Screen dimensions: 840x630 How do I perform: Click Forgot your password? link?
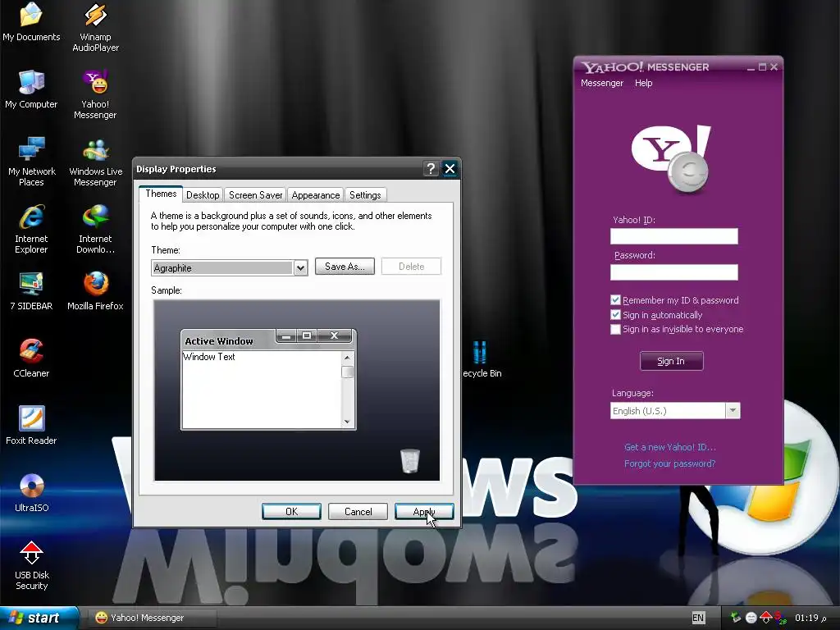[669, 463]
